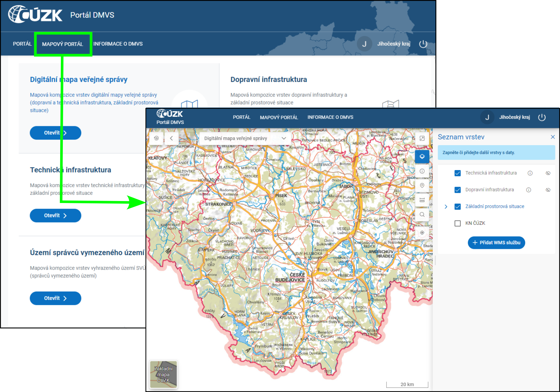Click the fullscreen expand map icon

tap(422, 138)
